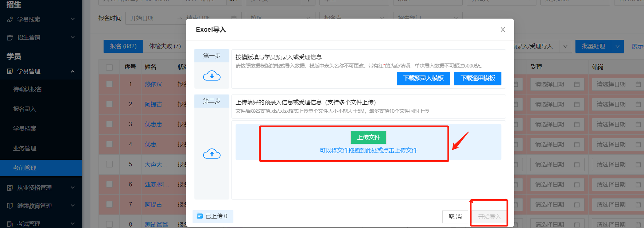Switch to the 体检失败 (7) tab

165,46
